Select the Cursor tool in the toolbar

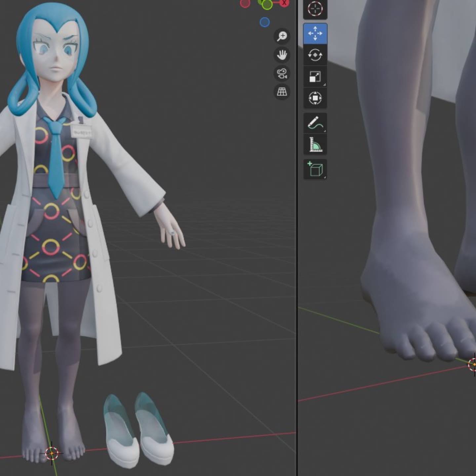315,9
